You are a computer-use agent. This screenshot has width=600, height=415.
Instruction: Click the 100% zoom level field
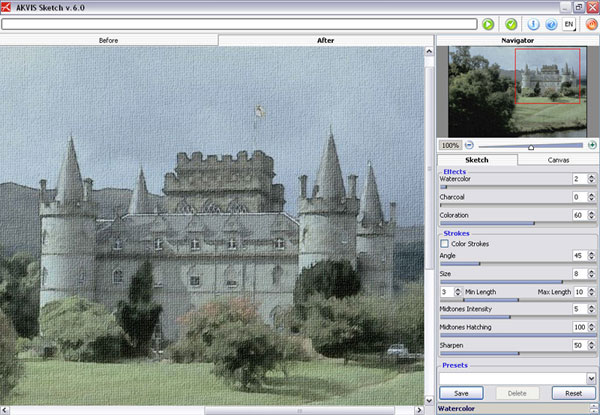coord(450,145)
